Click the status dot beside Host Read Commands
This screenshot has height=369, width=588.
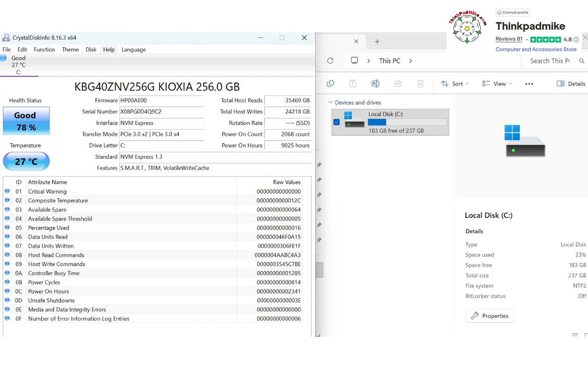(x=7, y=255)
